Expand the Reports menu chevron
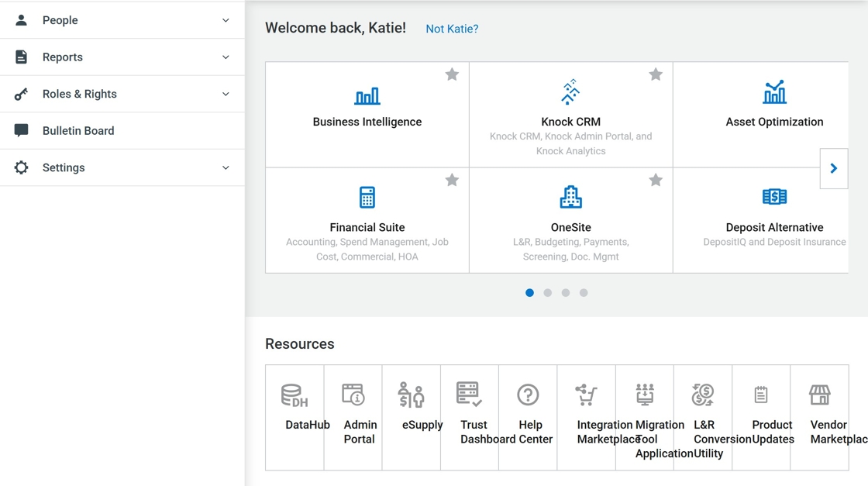 [x=226, y=57]
